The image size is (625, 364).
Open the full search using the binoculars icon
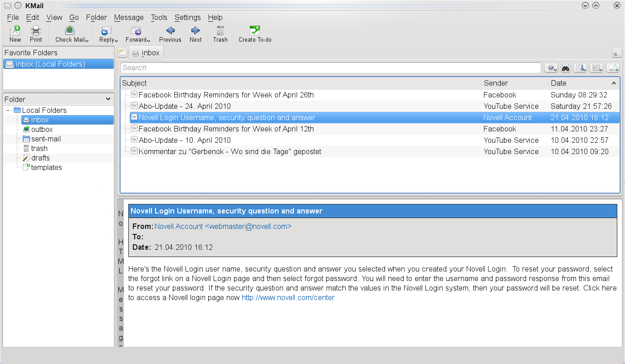[566, 67]
